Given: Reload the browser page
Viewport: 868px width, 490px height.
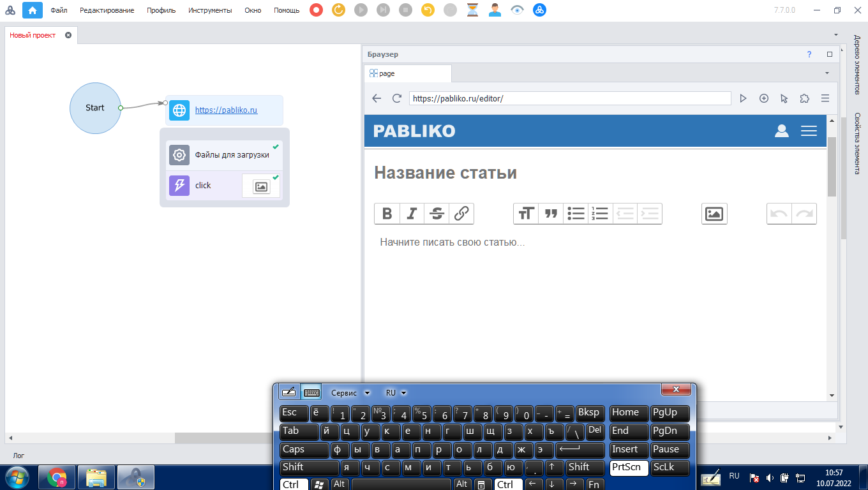Looking at the screenshot, I should click(397, 98).
